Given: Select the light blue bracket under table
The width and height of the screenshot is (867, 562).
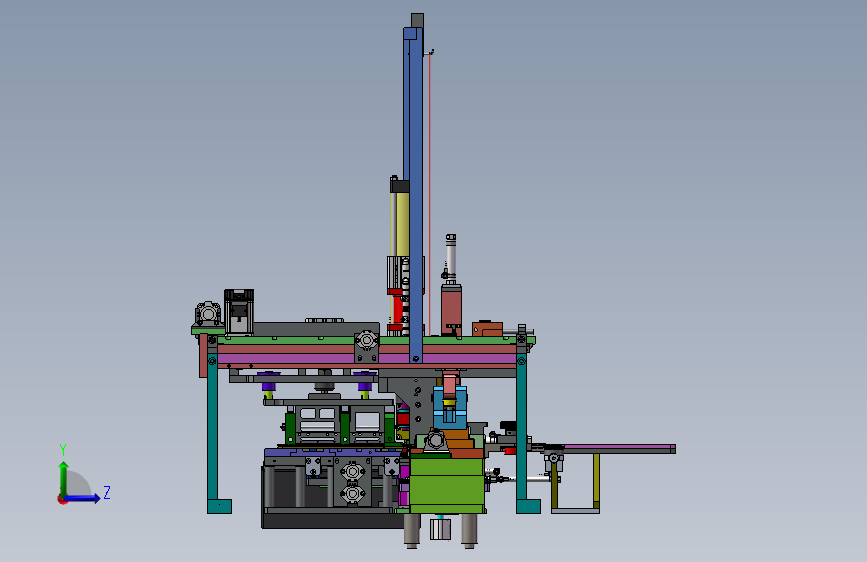Looking at the screenshot, I should pos(450,408).
